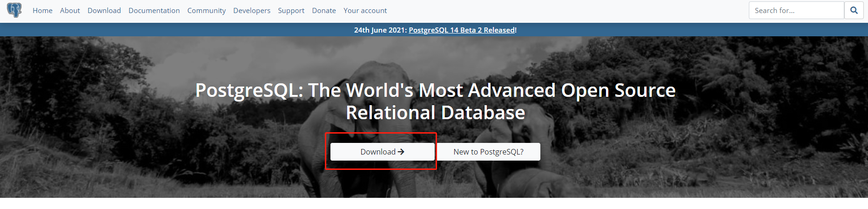Go to the Donate page
The width and height of the screenshot is (868, 209).
[x=324, y=10]
